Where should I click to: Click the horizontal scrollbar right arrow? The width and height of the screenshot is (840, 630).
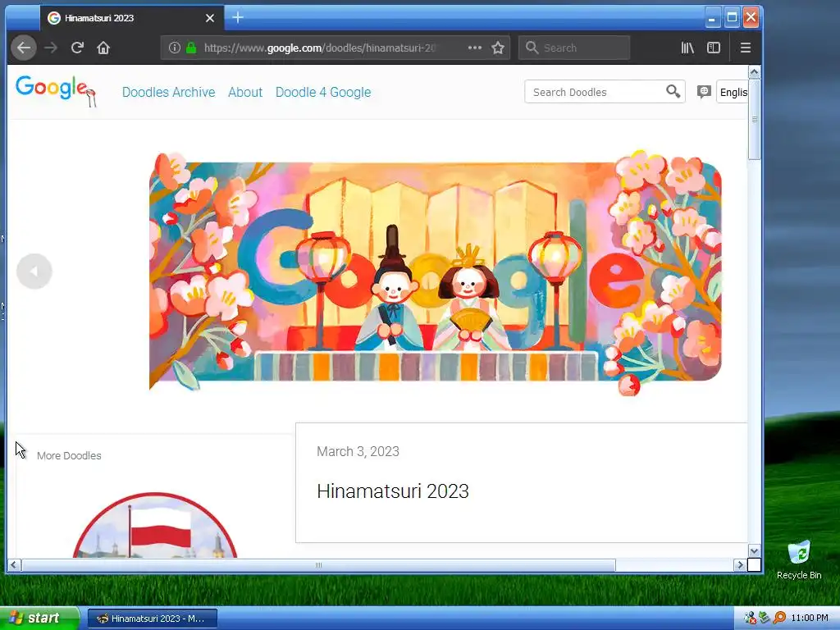pyautogui.click(x=740, y=564)
